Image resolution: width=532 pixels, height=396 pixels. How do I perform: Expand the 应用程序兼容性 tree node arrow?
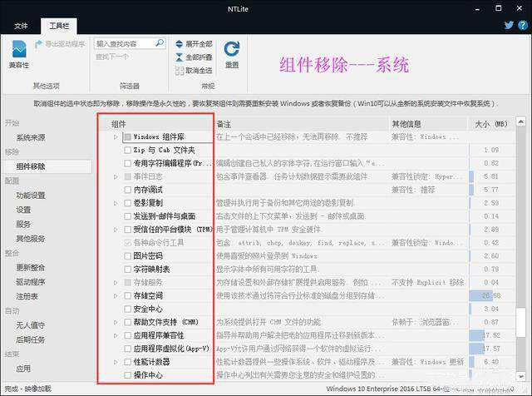tap(116, 335)
